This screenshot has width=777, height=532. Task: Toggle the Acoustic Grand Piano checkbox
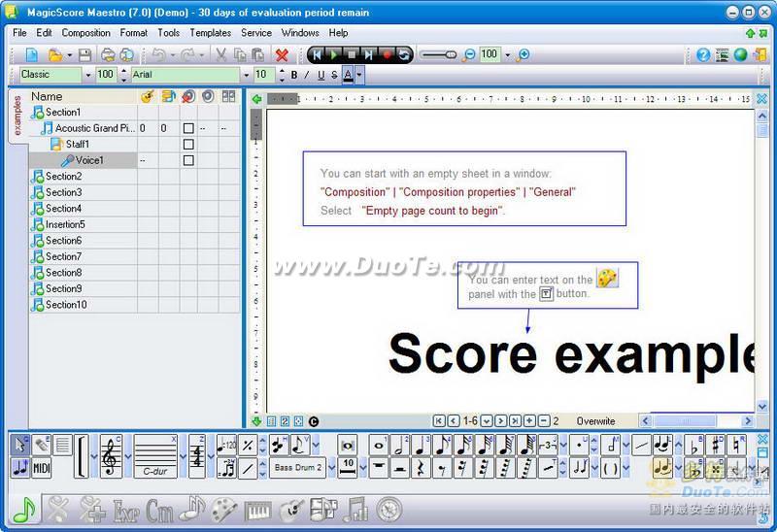click(188, 128)
